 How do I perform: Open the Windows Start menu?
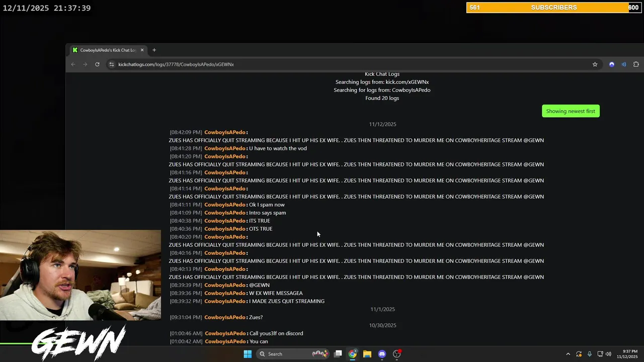pos(248,354)
